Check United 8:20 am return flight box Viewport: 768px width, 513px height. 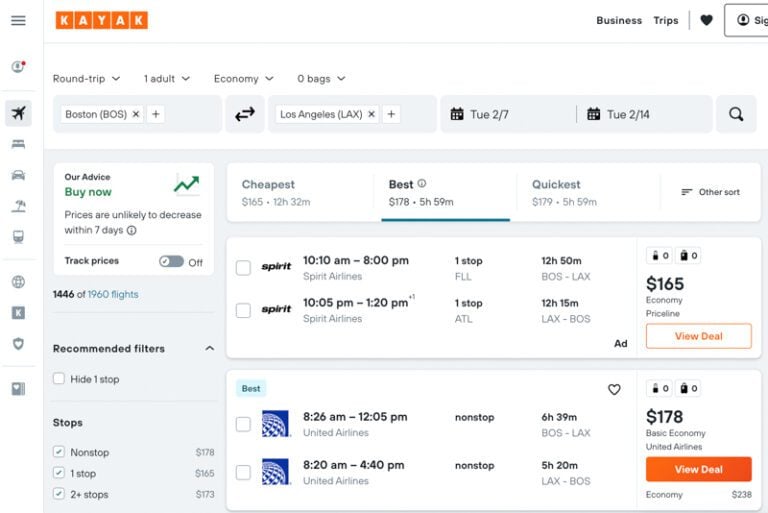pos(243,472)
